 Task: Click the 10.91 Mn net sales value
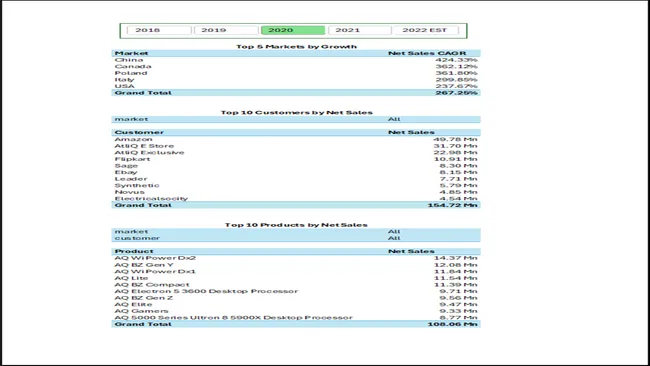[x=455, y=159]
